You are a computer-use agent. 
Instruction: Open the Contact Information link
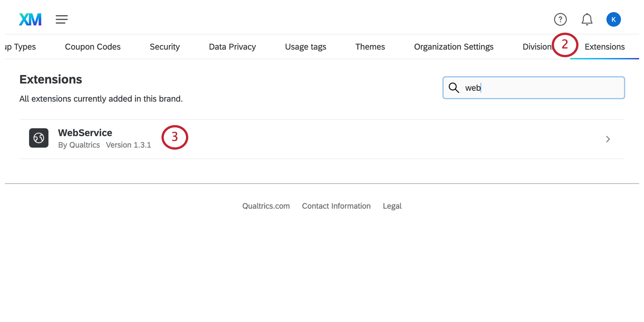coord(336,206)
